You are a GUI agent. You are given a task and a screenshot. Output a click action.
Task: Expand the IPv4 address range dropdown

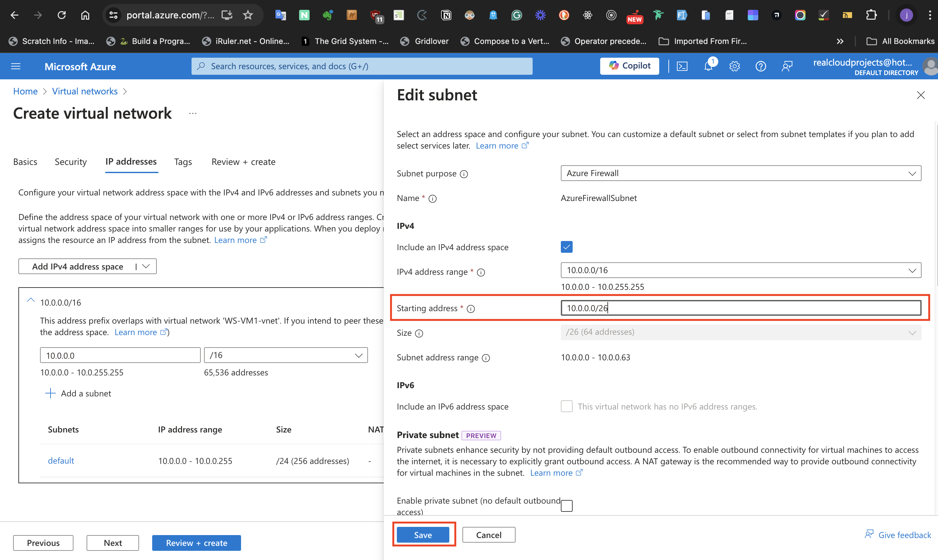741,270
